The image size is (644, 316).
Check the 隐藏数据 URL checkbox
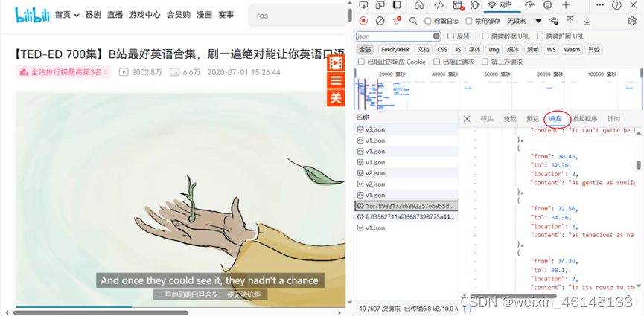click(485, 36)
